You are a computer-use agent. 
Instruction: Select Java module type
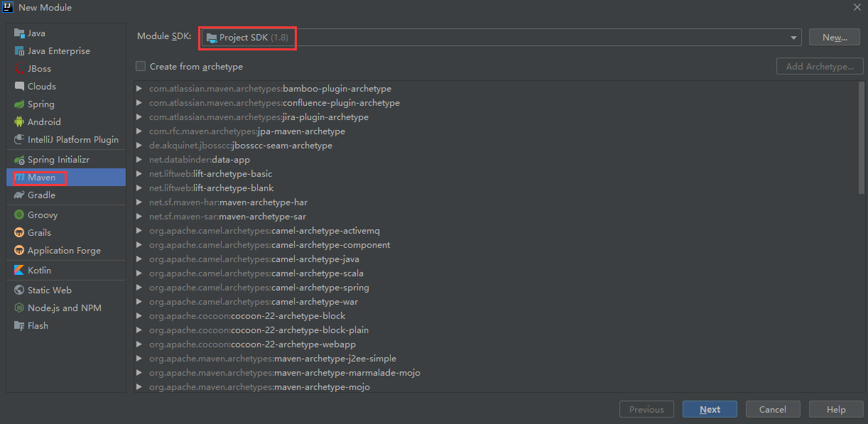pyautogui.click(x=66, y=33)
